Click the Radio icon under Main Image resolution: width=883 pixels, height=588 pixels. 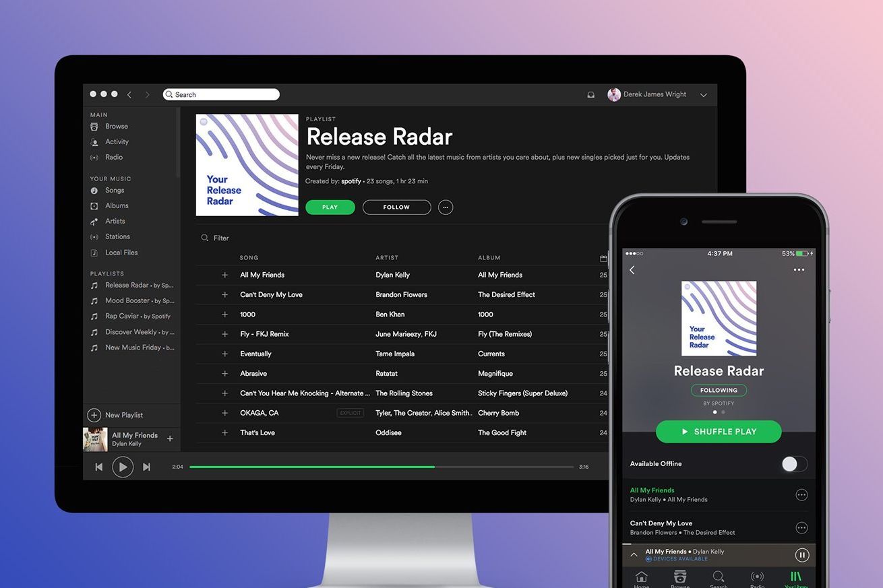tap(96, 157)
